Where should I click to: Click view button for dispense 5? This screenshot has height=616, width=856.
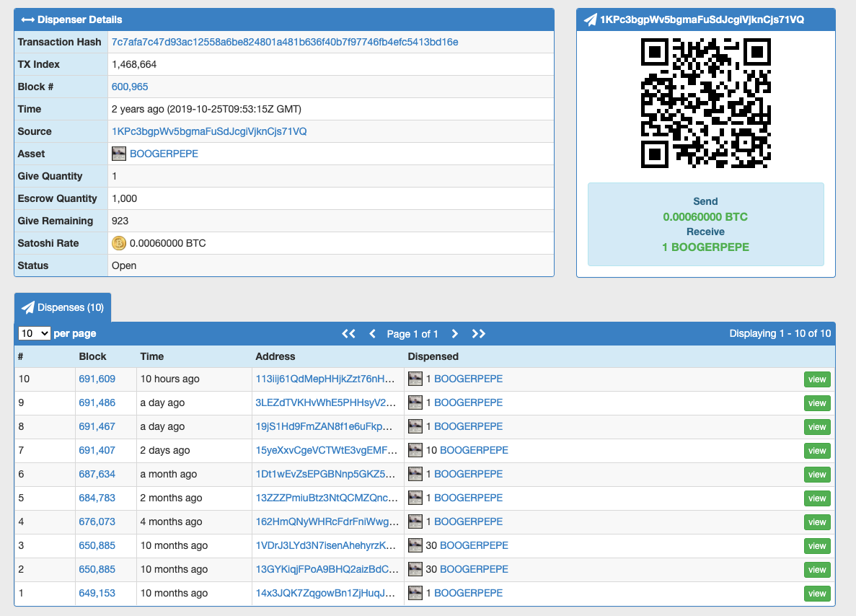pos(817,498)
